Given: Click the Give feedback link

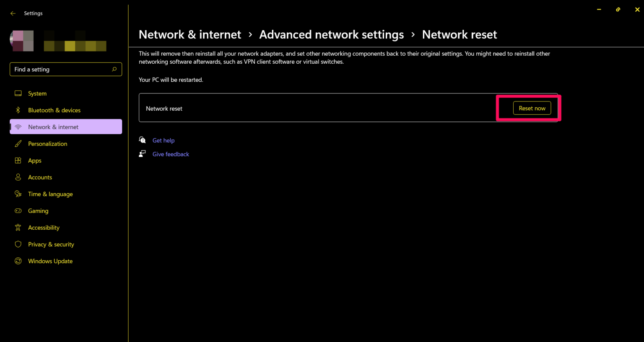Looking at the screenshot, I should point(171,154).
